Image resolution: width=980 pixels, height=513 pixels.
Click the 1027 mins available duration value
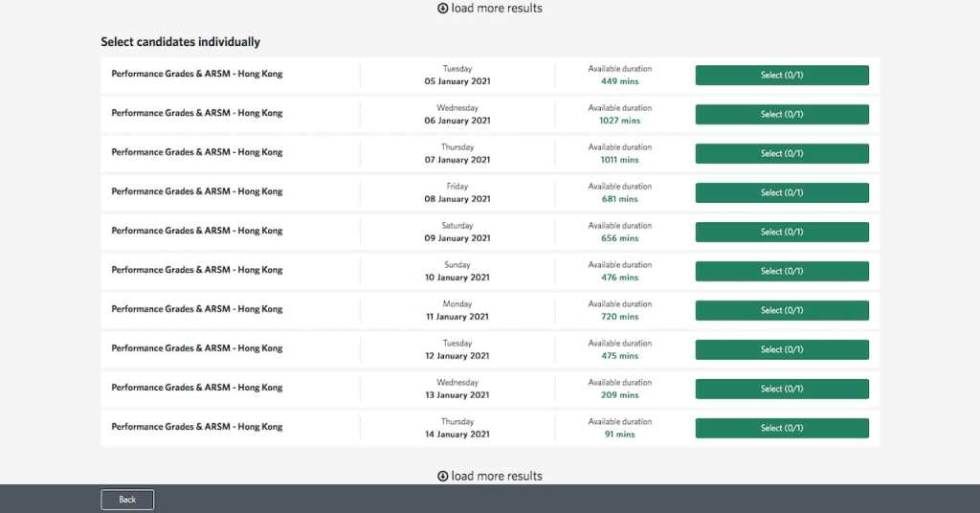[x=619, y=121]
